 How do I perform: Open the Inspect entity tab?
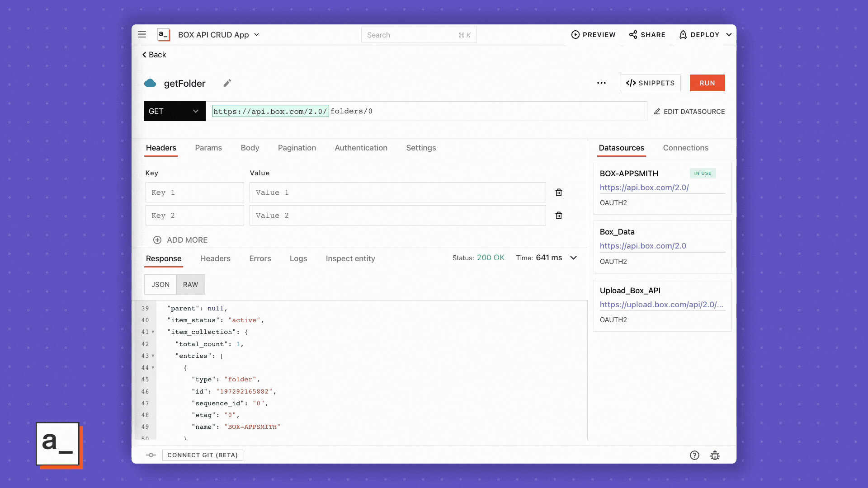[350, 258]
